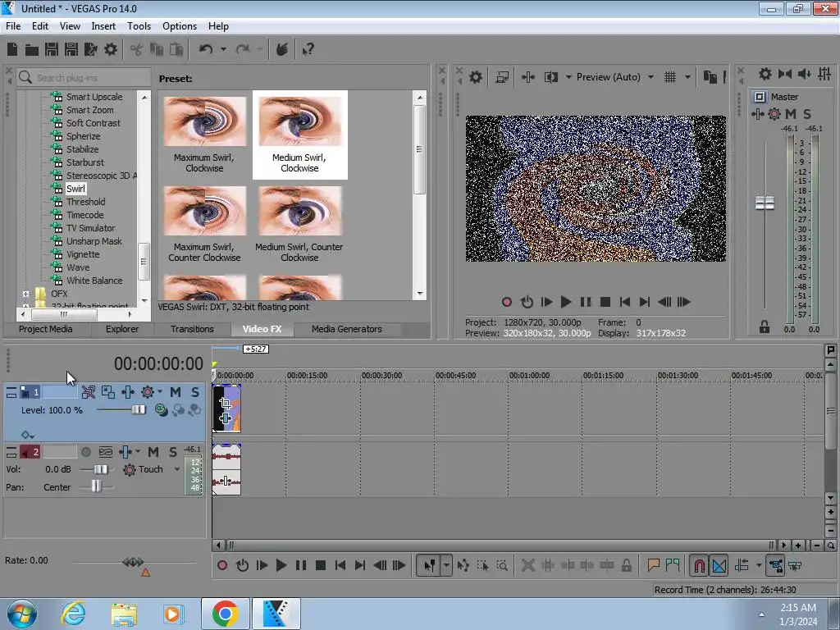Select the TV Simulator plug-in
This screenshot has height=630, width=840.
(90, 228)
